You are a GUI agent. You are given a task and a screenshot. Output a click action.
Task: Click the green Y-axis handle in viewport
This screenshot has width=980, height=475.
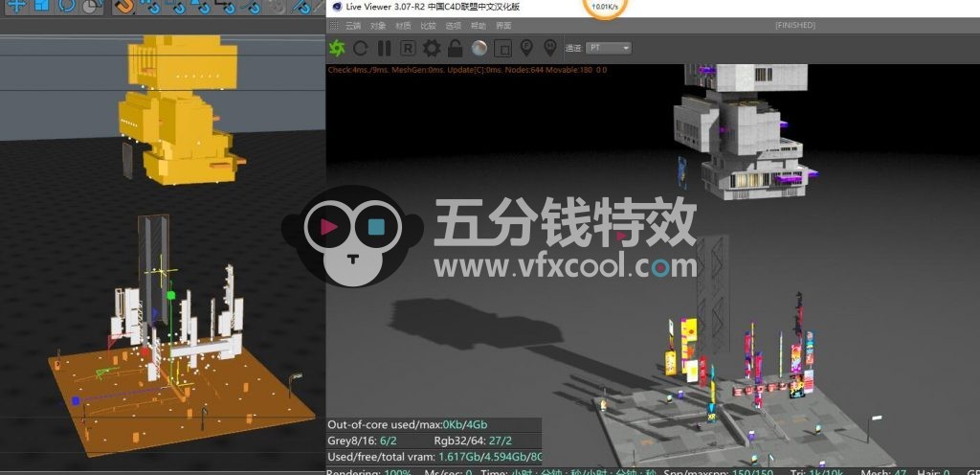pyautogui.click(x=170, y=295)
